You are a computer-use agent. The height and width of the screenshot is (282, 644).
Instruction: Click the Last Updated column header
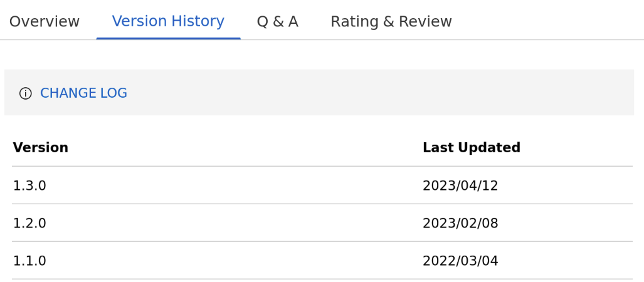click(471, 148)
